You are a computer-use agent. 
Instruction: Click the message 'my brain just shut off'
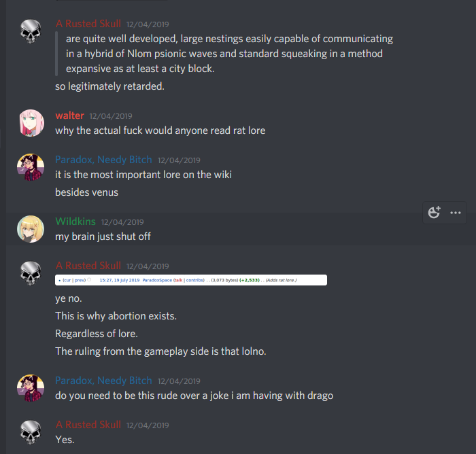(x=103, y=237)
